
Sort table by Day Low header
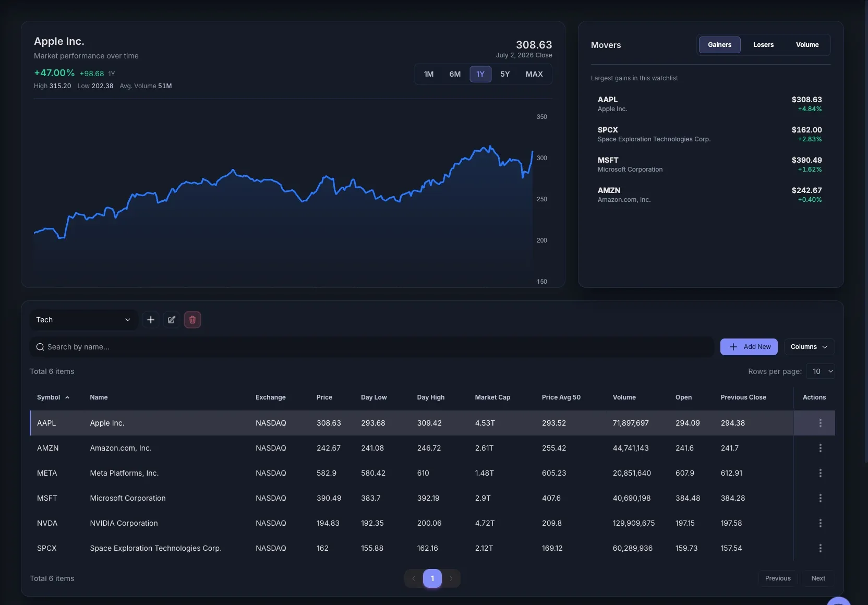374,397
